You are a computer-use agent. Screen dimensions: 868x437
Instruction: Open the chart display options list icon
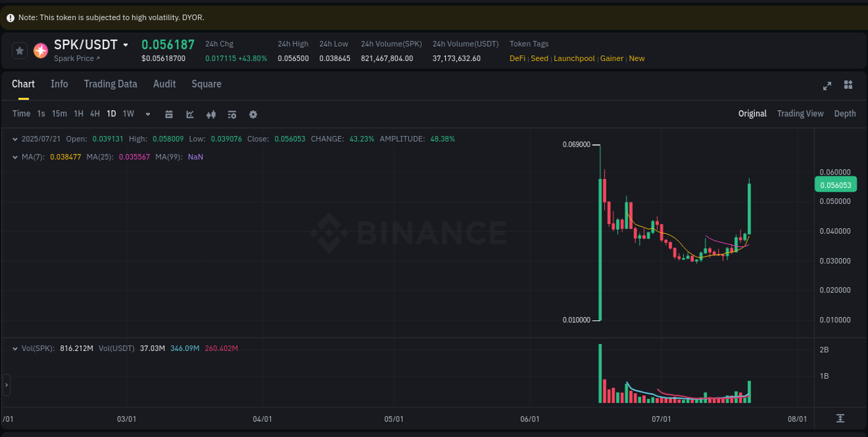232,114
